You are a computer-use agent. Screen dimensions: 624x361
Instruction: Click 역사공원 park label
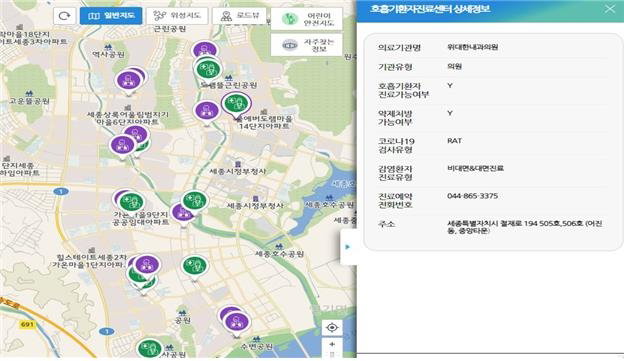(108, 55)
